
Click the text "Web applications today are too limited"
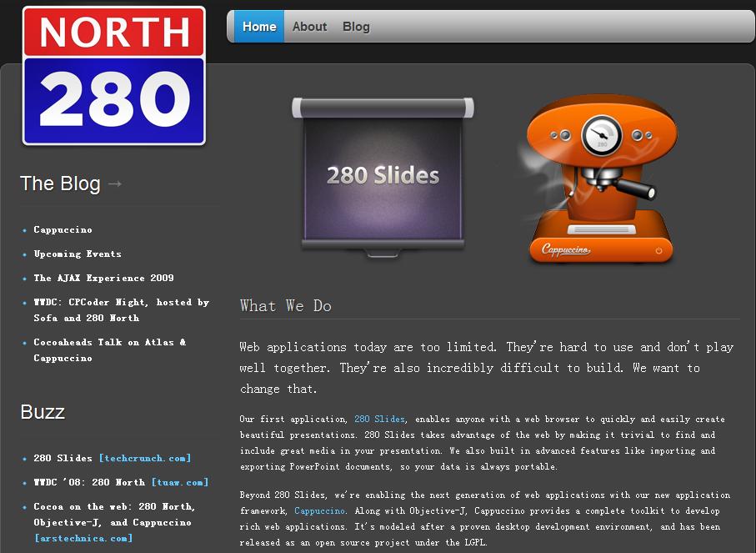(x=368, y=347)
